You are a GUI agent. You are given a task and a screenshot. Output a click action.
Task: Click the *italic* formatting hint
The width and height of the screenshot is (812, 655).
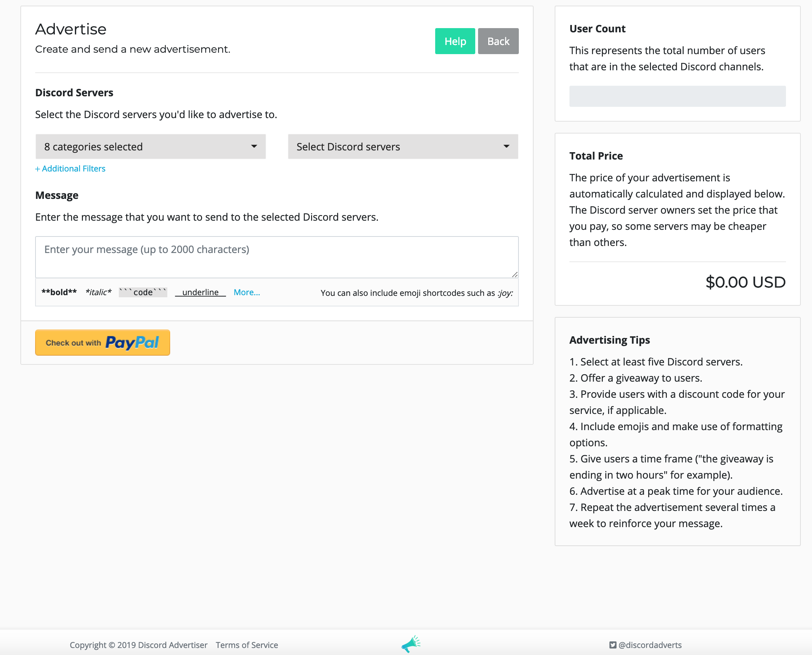pos(98,292)
